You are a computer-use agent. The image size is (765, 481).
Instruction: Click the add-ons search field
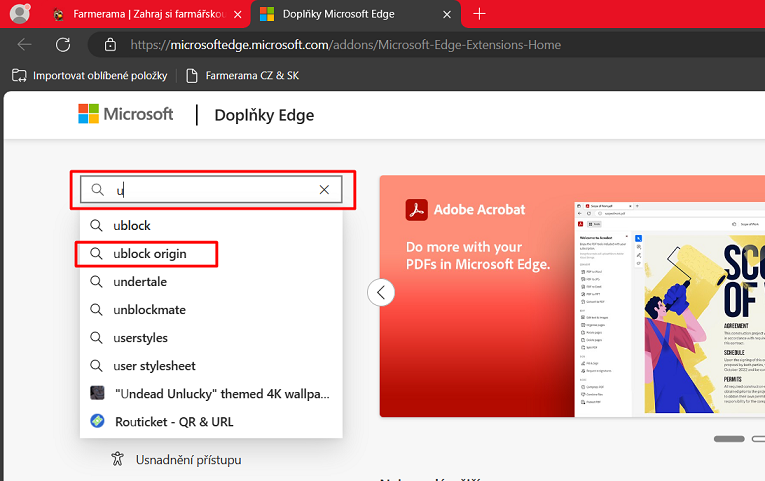211,189
